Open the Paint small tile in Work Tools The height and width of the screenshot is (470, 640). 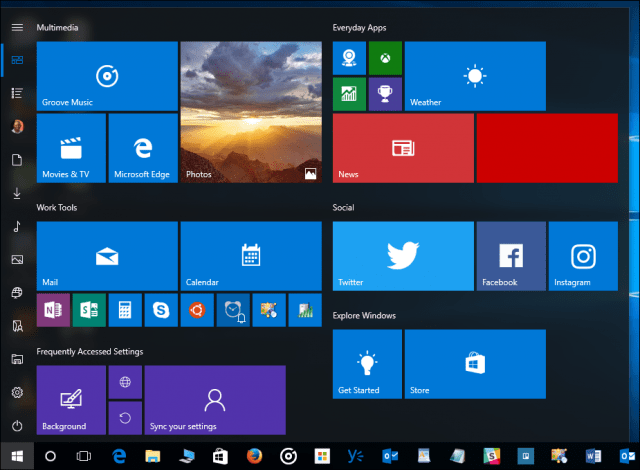pyautogui.click(x=269, y=310)
